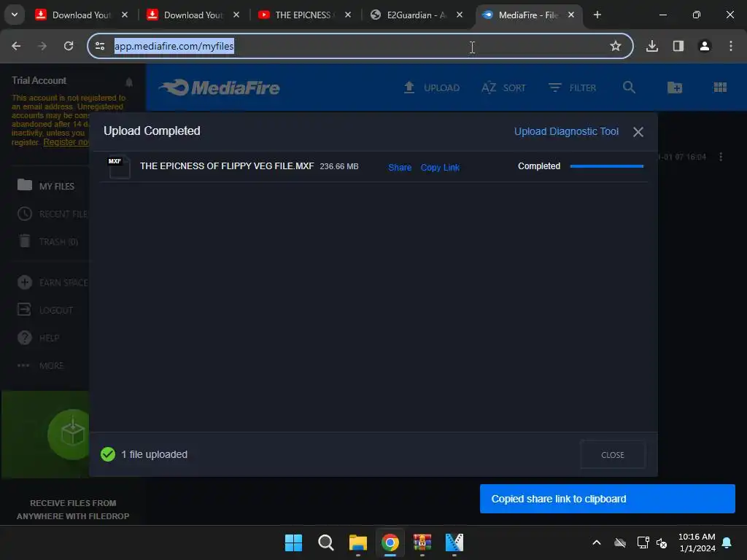Open TRASH (0) in sidebar
Viewport: 747px width, 560px height.
coord(47,241)
